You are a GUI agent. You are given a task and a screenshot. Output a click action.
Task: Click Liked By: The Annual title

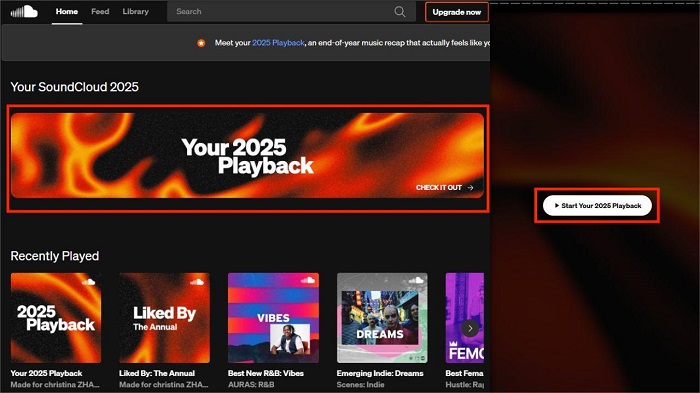pos(157,373)
